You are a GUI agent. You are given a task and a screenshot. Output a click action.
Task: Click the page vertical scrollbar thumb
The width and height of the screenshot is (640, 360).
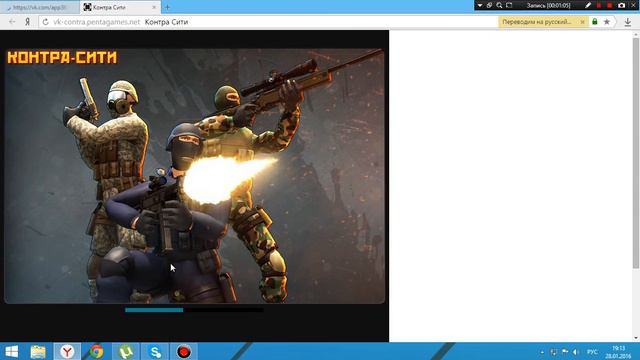[636, 153]
